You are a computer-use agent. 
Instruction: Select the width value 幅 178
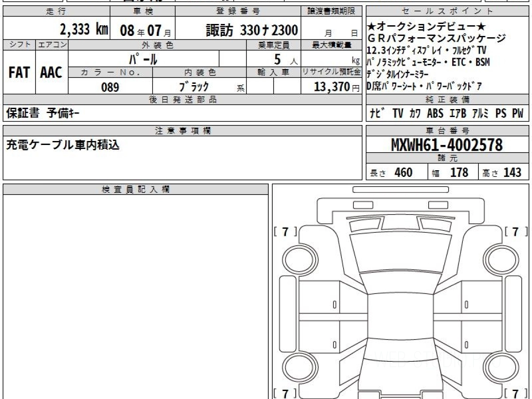point(450,172)
